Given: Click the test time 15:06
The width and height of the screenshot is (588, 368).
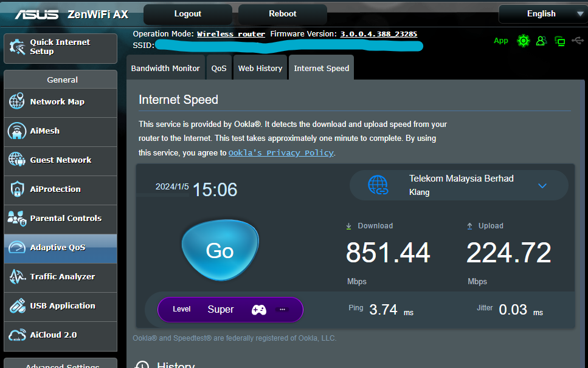Looking at the screenshot, I should (x=215, y=189).
